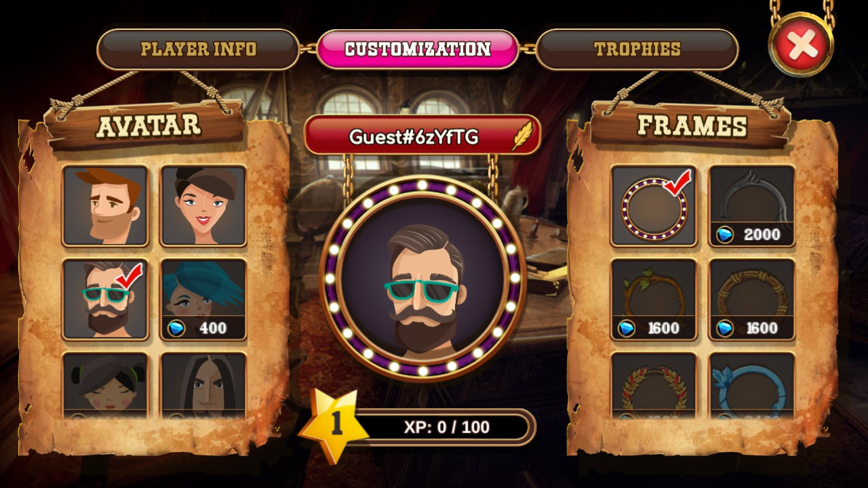
Task: Choose the braided rope frame for 1600
Action: point(752,299)
